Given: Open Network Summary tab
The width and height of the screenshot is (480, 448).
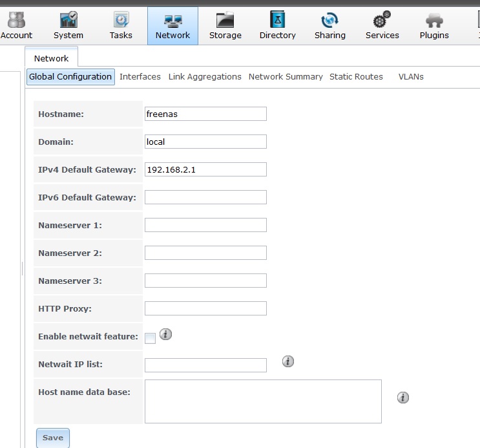Looking at the screenshot, I should (286, 77).
